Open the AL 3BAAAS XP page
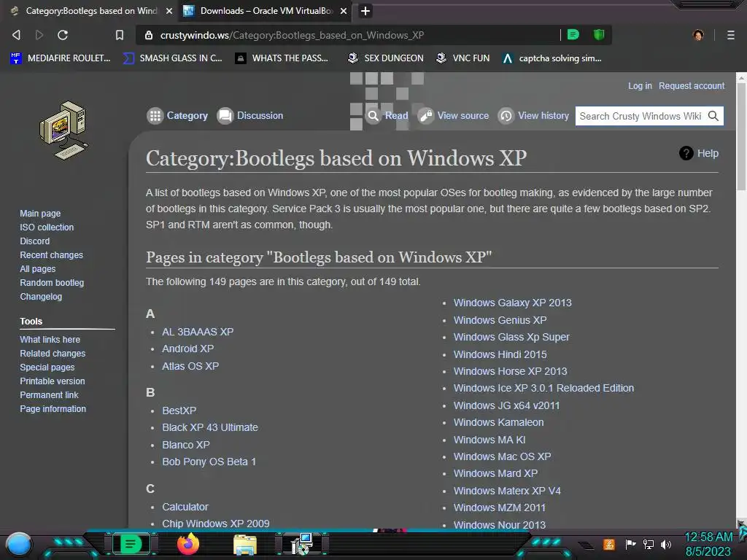The image size is (747, 560). [x=198, y=332]
